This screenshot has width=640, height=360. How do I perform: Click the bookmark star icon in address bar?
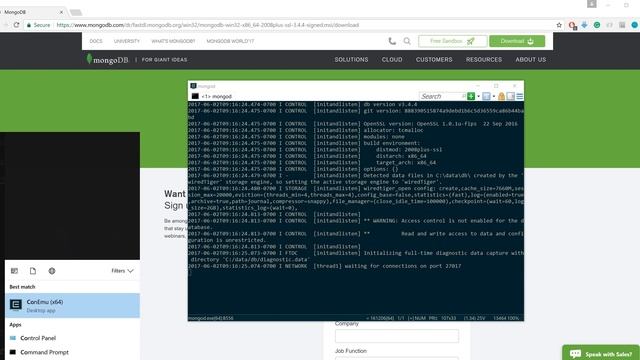[x=559, y=25]
